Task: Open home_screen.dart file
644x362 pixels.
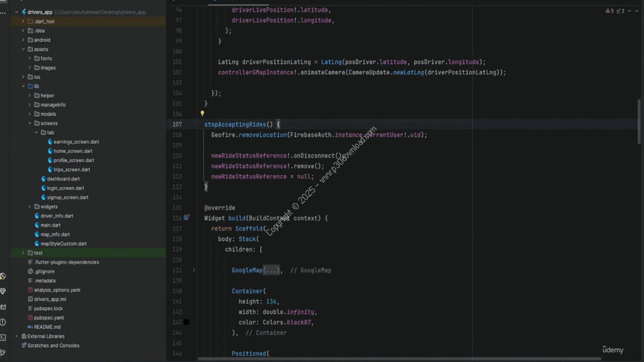Action: 72,151
